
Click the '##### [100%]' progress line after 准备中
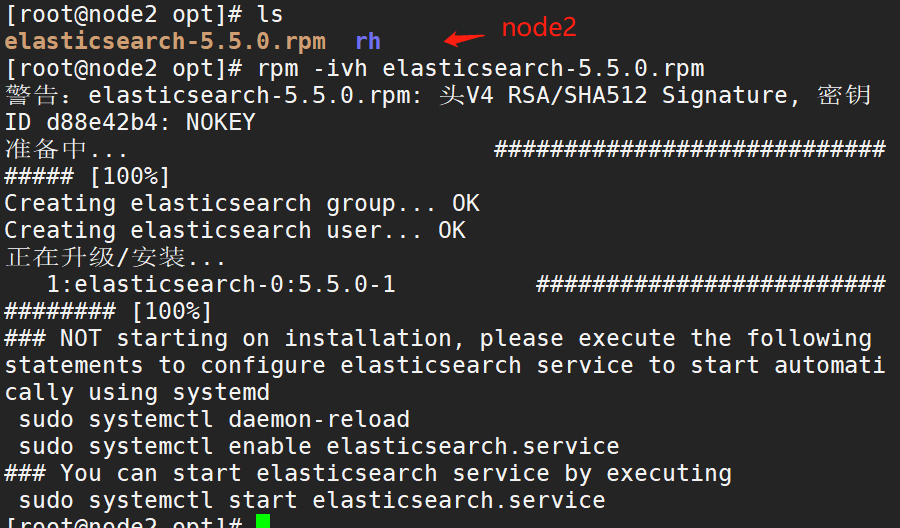(x=88, y=176)
